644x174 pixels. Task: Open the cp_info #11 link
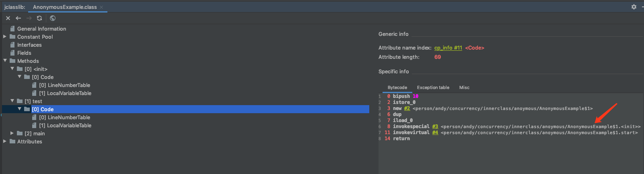[448, 48]
